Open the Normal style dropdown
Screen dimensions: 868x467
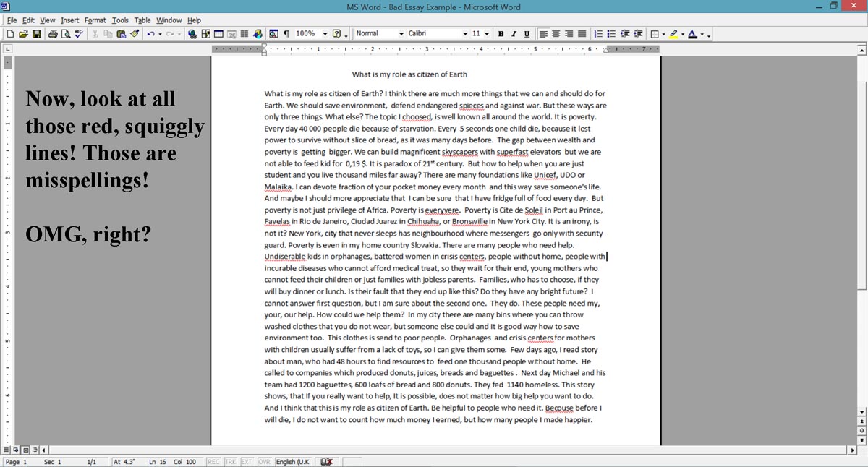401,33
